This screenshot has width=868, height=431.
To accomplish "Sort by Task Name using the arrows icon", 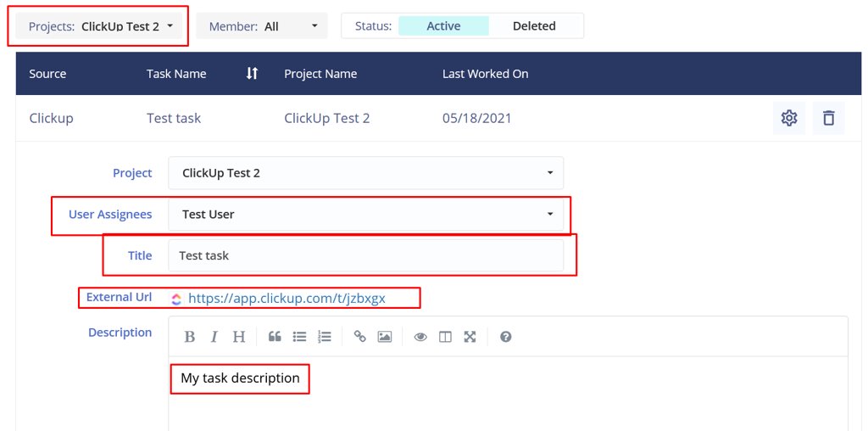I will pyautogui.click(x=252, y=74).
